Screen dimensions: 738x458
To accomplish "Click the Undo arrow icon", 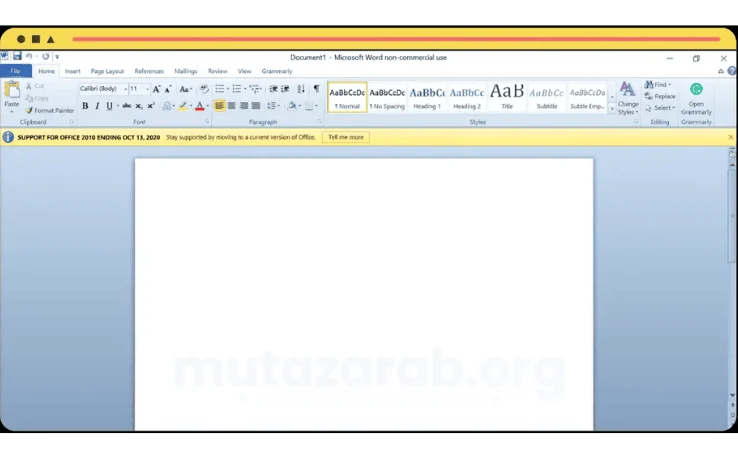I will click(x=29, y=56).
